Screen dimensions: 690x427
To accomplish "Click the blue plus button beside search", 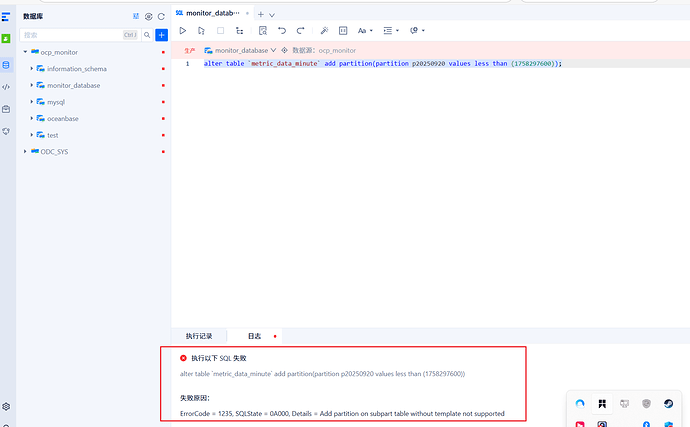I will click(161, 35).
